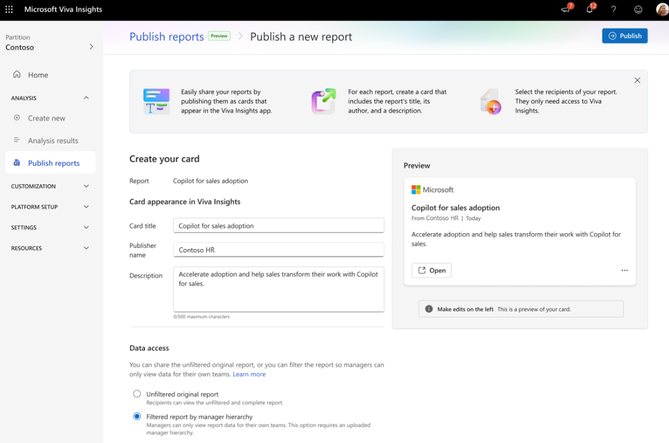Click the Create new plus icon

[x=17, y=117]
